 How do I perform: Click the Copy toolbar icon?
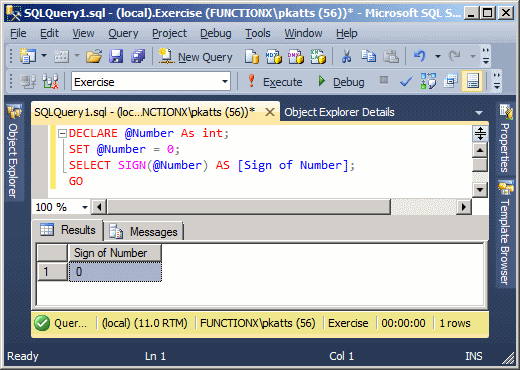pyautogui.click(x=368, y=56)
